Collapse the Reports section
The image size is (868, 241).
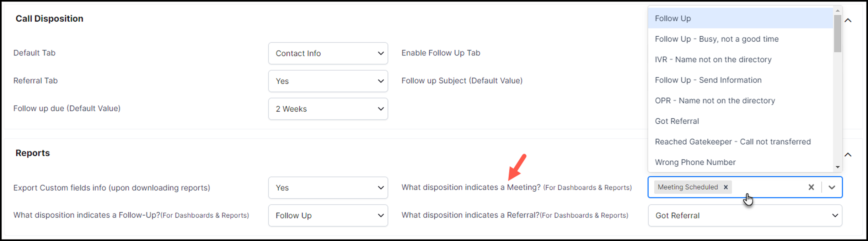pyautogui.click(x=848, y=155)
